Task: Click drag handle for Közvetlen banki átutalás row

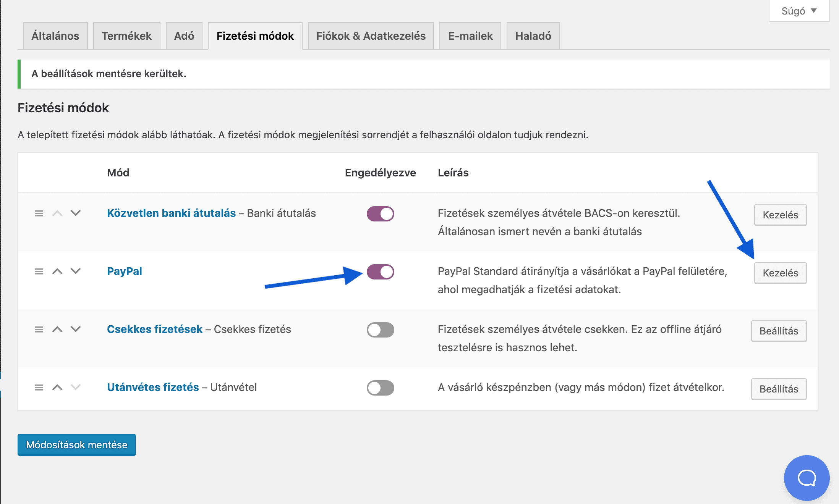Action: point(39,213)
